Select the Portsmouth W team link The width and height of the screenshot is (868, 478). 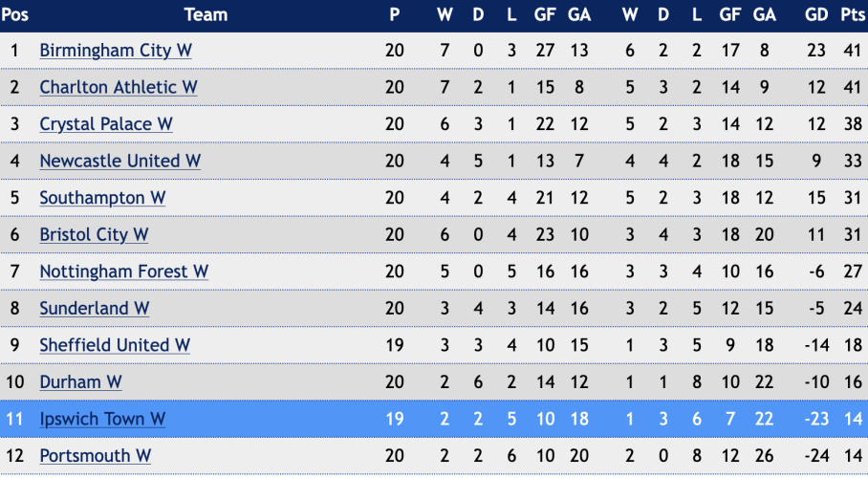pyautogui.click(x=95, y=456)
